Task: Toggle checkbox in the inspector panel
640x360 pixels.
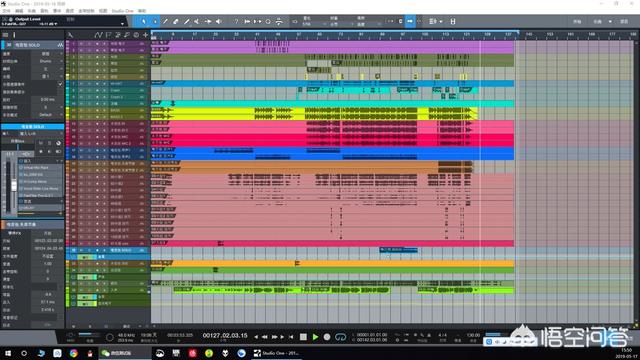Action: click(x=60, y=84)
